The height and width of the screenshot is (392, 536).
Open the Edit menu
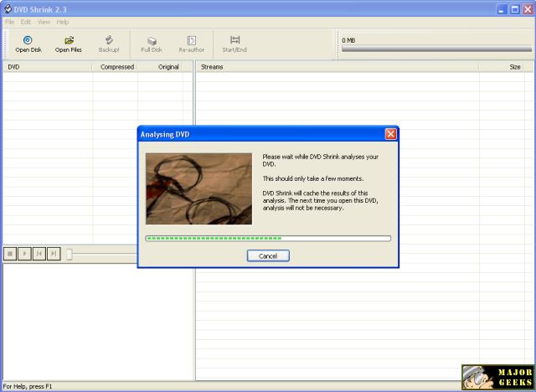click(x=26, y=23)
